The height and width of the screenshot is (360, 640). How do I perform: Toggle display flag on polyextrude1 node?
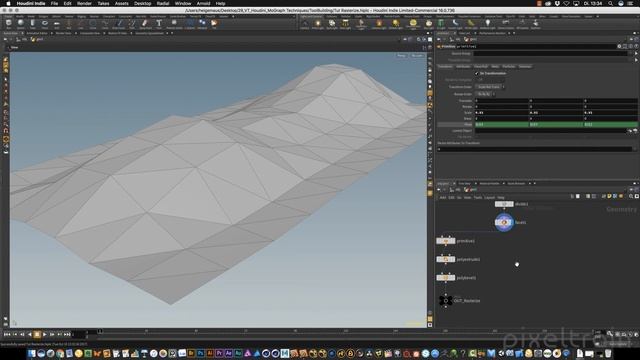[452, 259]
